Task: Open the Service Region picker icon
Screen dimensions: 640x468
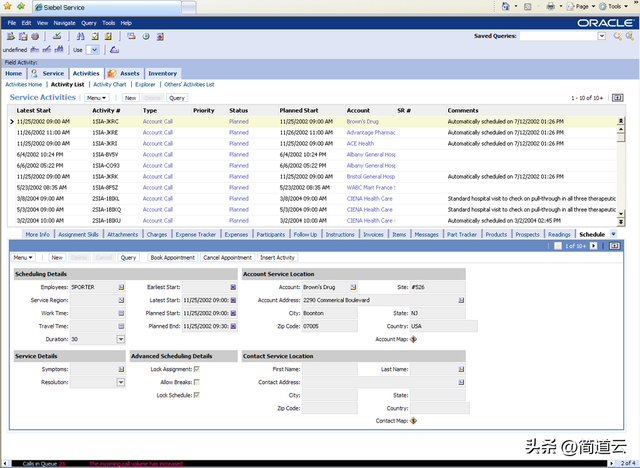Action: 121,300
